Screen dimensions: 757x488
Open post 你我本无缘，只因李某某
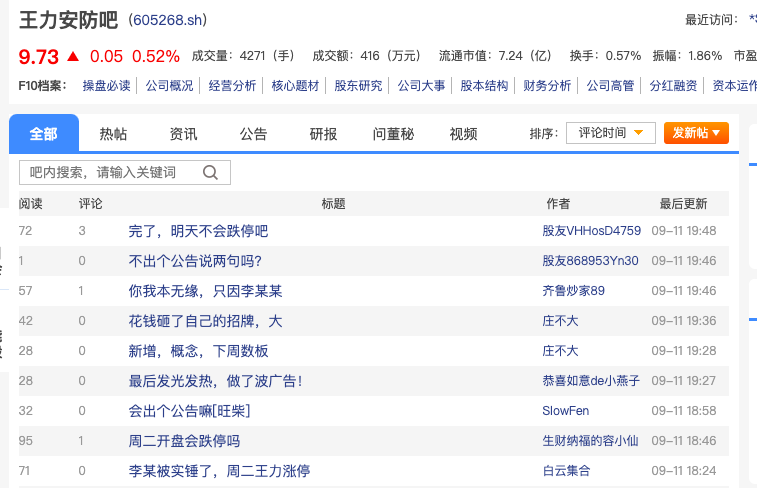[205, 291]
